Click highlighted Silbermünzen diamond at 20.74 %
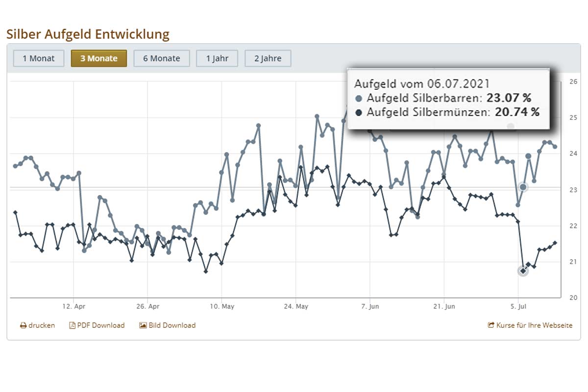 (x=523, y=271)
